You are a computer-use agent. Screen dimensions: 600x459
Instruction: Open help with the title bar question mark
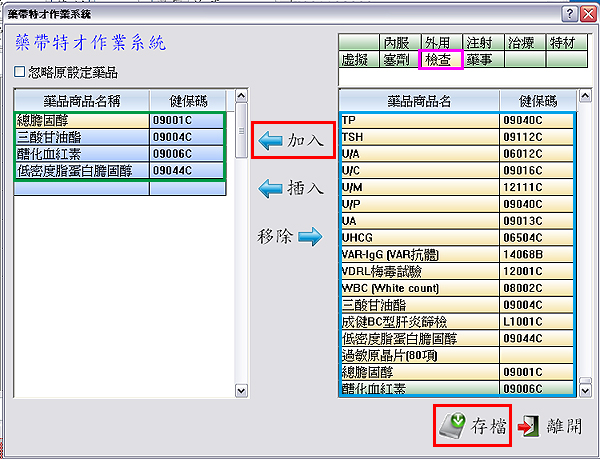(x=569, y=14)
